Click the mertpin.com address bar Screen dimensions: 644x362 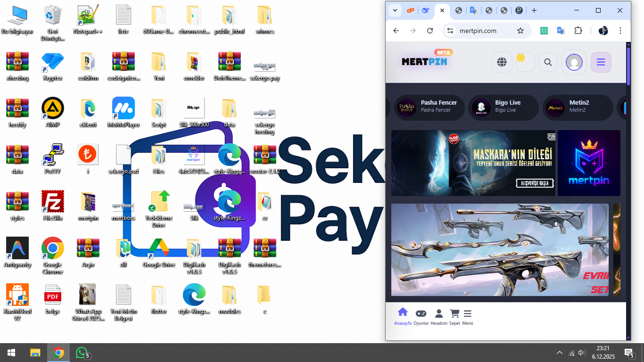(477, 31)
